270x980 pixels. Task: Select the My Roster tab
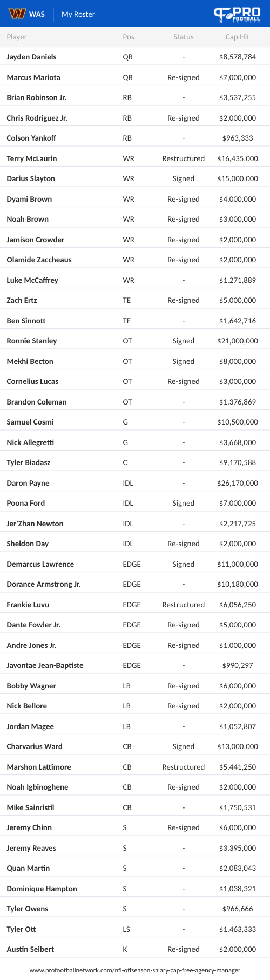[78, 14]
